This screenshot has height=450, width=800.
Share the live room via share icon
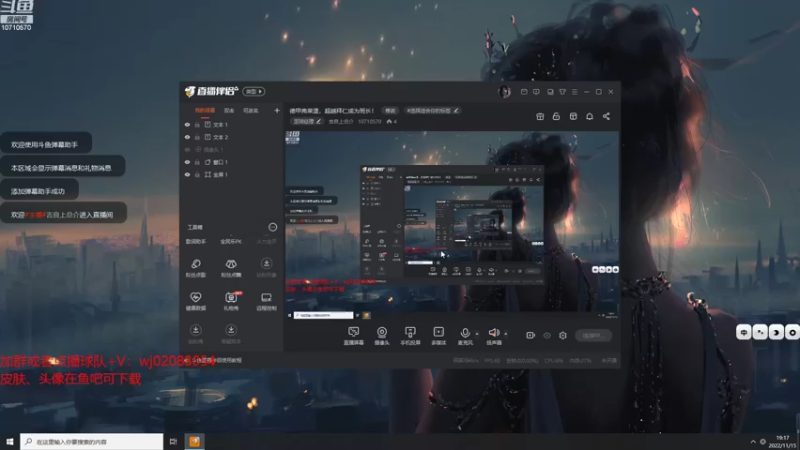(606, 116)
